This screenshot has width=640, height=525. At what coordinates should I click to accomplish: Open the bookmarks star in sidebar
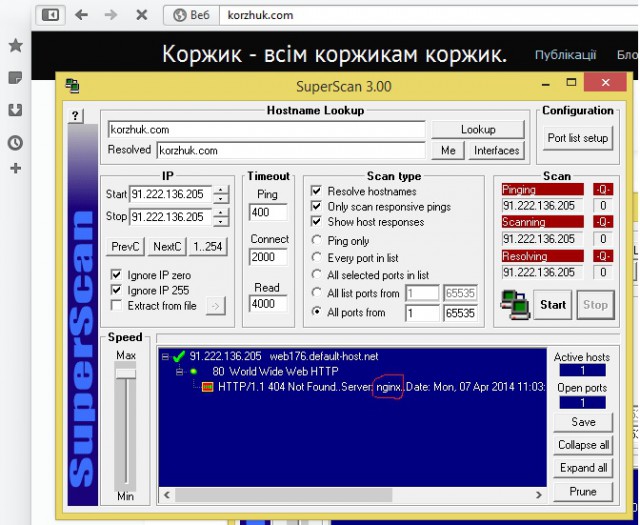(x=16, y=45)
